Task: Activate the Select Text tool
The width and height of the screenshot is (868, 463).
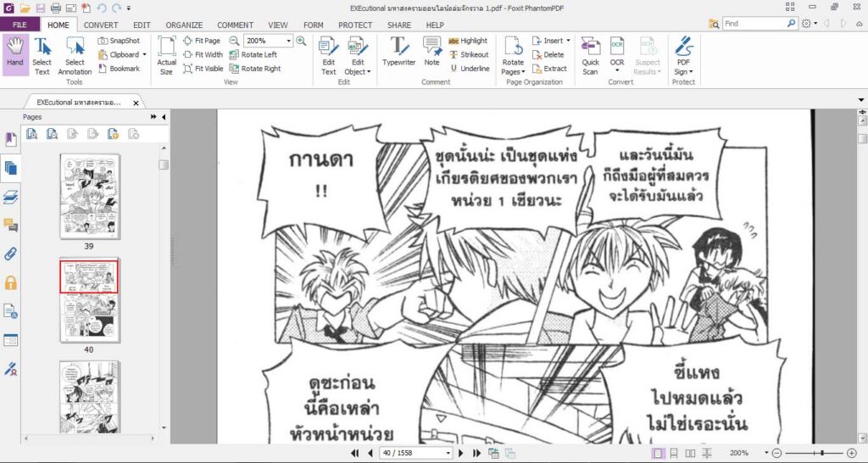Action: point(42,56)
